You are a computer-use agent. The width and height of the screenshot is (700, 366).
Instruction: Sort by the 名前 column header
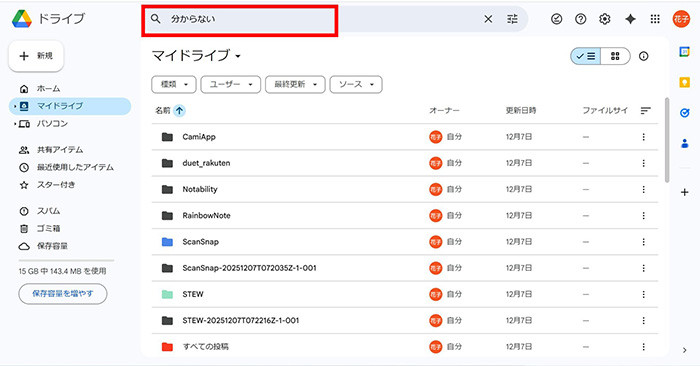pyautogui.click(x=162, y=111)
